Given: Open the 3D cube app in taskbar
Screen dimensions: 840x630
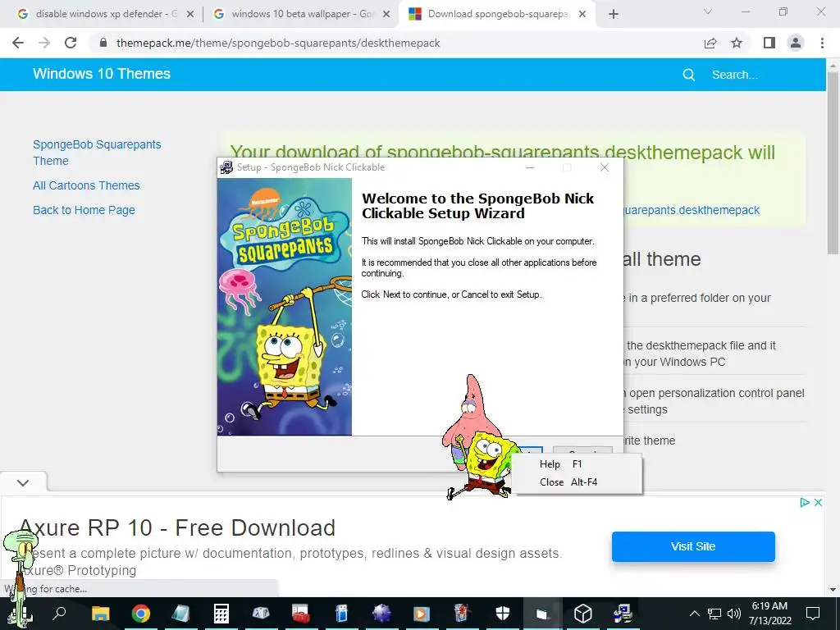Looking at the screenshot, I should point(582,614).
